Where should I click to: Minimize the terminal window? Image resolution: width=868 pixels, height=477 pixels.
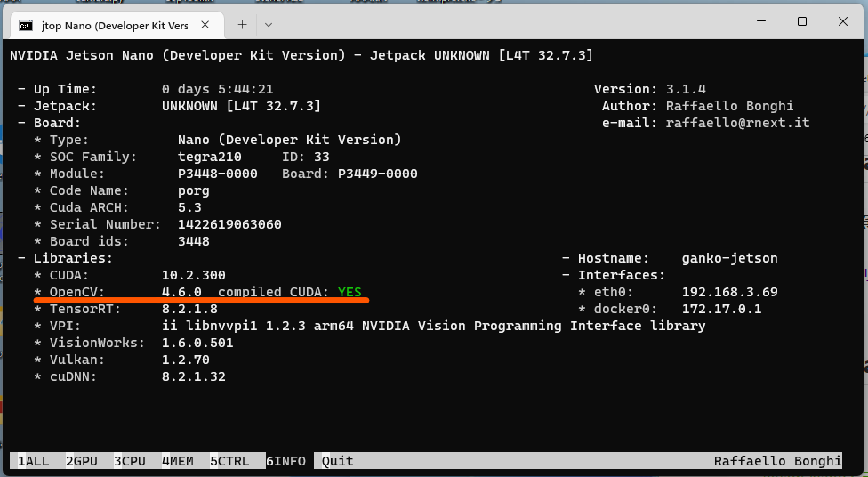(x=761, y=21)
